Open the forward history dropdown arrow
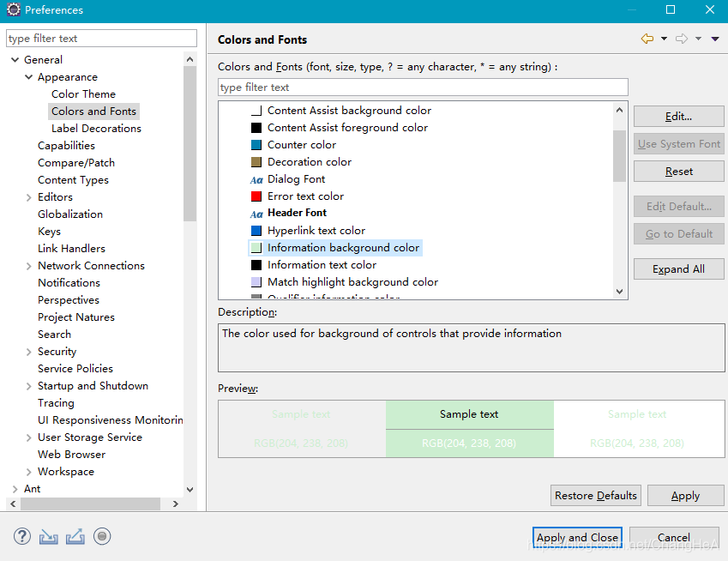 (x=698, y=39)
